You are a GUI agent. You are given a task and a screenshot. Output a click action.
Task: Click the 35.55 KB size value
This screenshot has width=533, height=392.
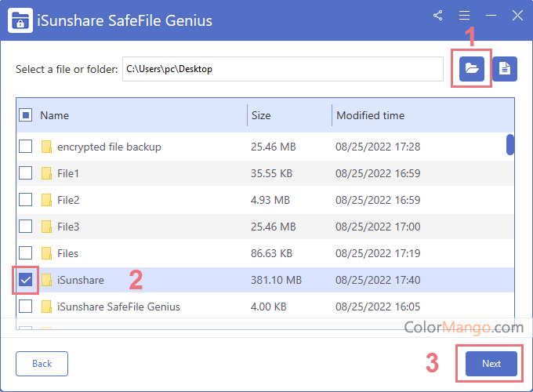pyautogui.click(x=272, y=173)
